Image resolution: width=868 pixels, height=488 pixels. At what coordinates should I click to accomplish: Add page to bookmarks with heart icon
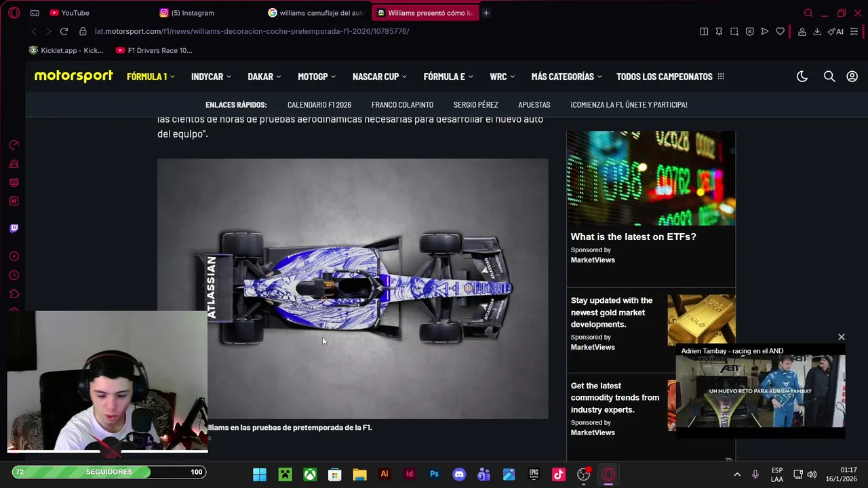[x=780, y=31]
